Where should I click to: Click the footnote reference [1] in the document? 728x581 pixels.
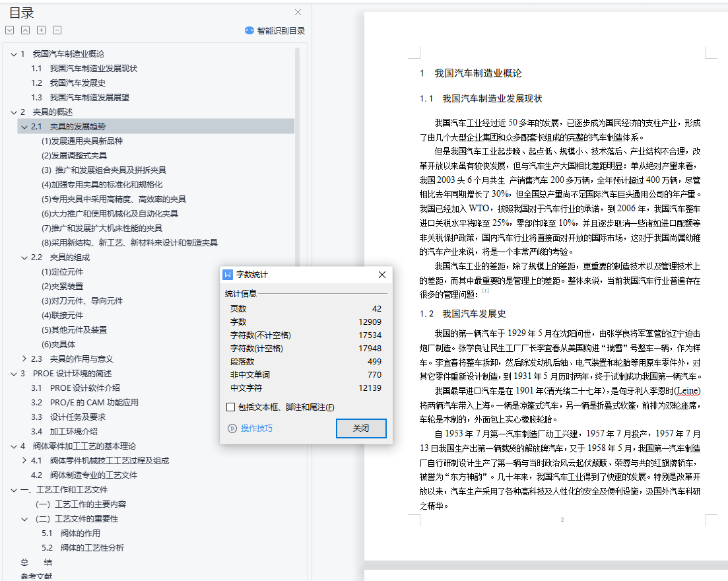(486, 290)
